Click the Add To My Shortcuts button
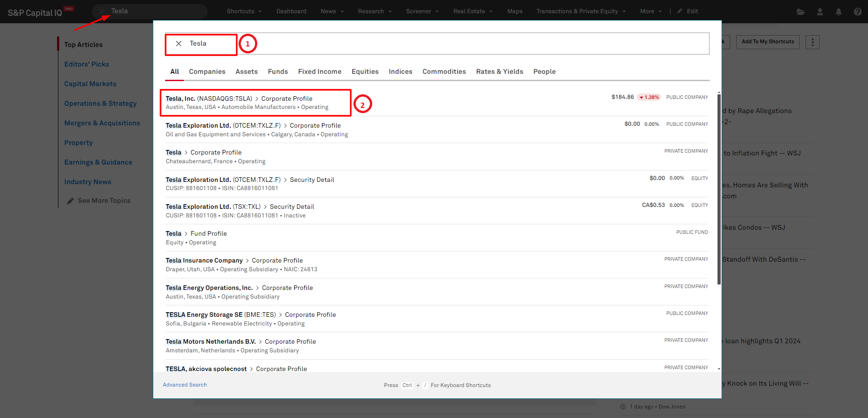Image resolution: width=868 pixels, height=418 pixels. (768, 42)
